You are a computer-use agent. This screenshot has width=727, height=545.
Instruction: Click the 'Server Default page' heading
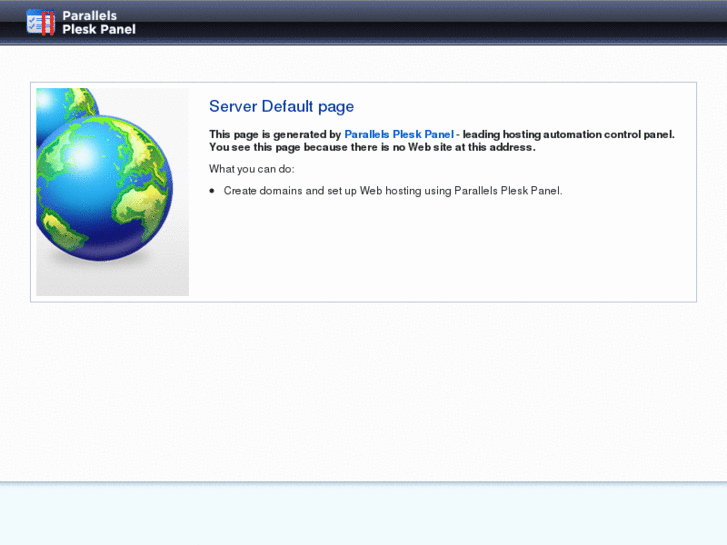pos(281,107)
